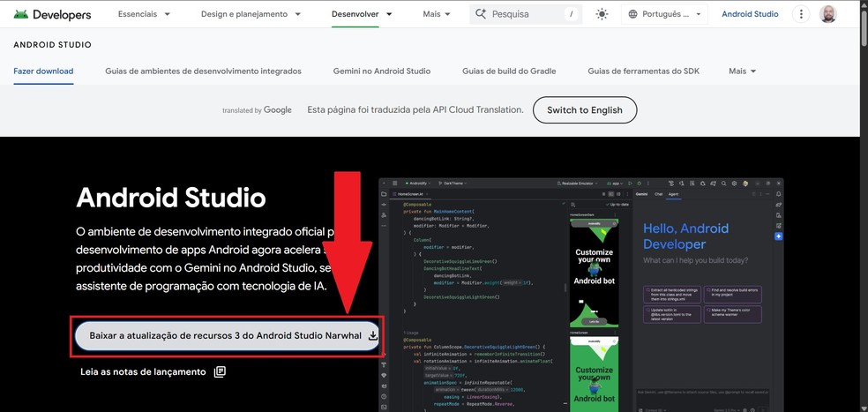Click the Pesquisa search field
Image resolution: width=868 pixels, height=412 pixels.
(x=526, y=14)
